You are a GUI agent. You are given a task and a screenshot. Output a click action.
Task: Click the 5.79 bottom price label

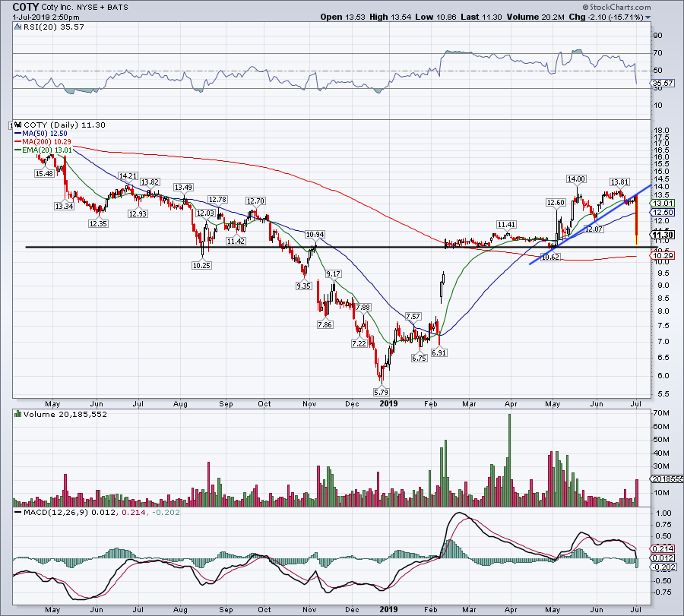coord(381,393)
